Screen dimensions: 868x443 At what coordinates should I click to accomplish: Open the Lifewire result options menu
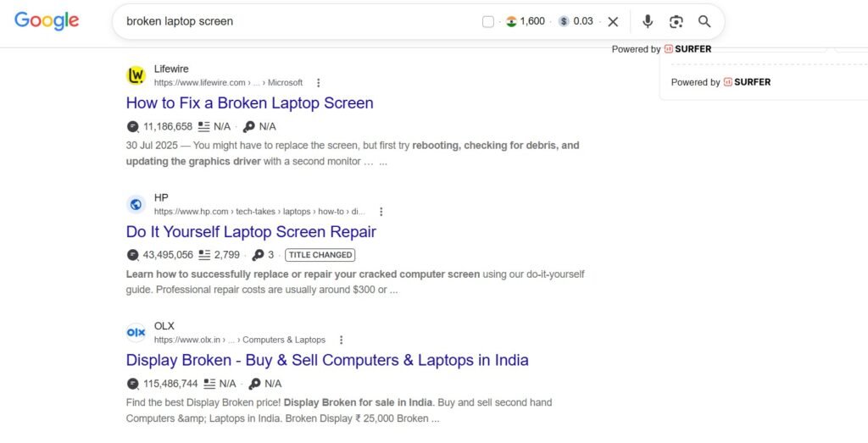[319, 83]
